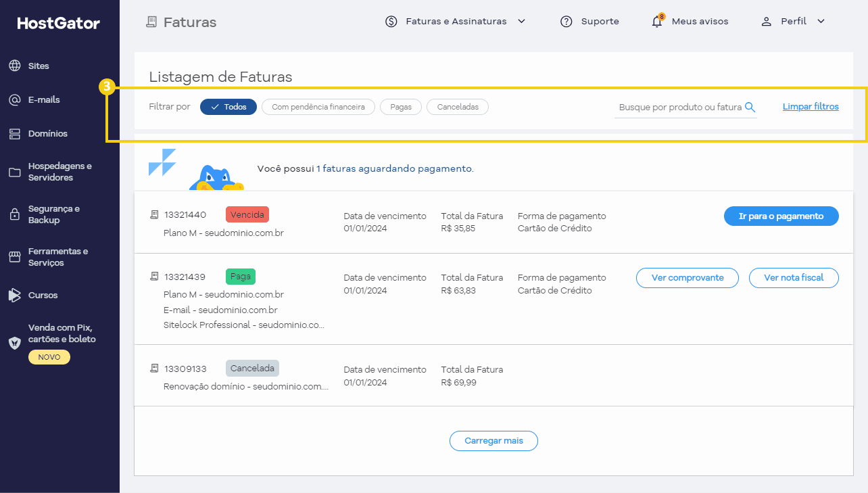The width and height of the screenshot is (868, 493).
Task: Click the Suporte question mark icon
Action: pos(566,22)
